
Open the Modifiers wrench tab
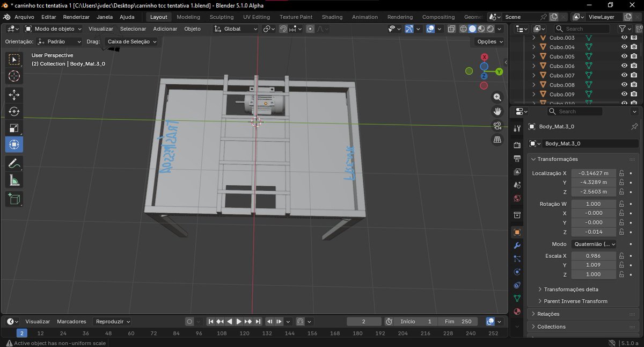coord(517,245)
